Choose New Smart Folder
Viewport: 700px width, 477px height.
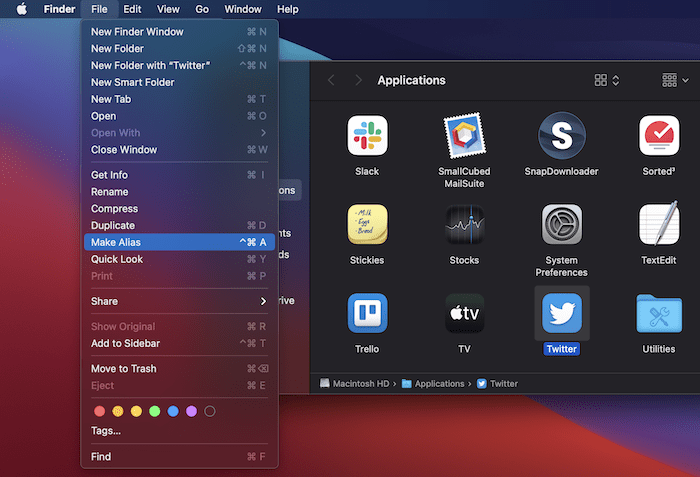click(x=179, y=82)
